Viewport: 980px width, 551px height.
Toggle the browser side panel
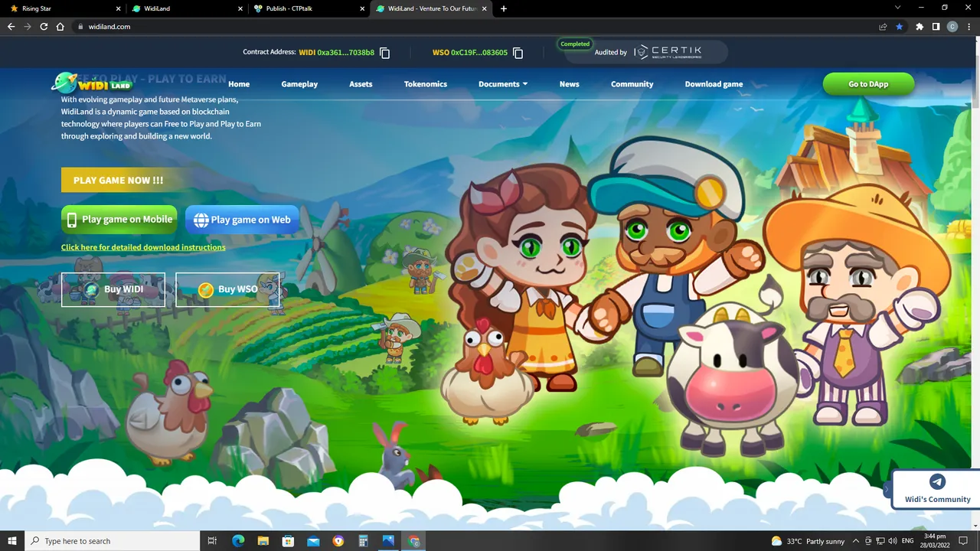coord(936,26)
